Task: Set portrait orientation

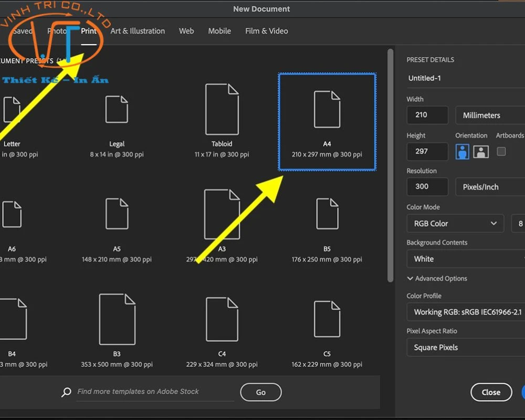Action: pyautogui.click(x=462, y=152)
